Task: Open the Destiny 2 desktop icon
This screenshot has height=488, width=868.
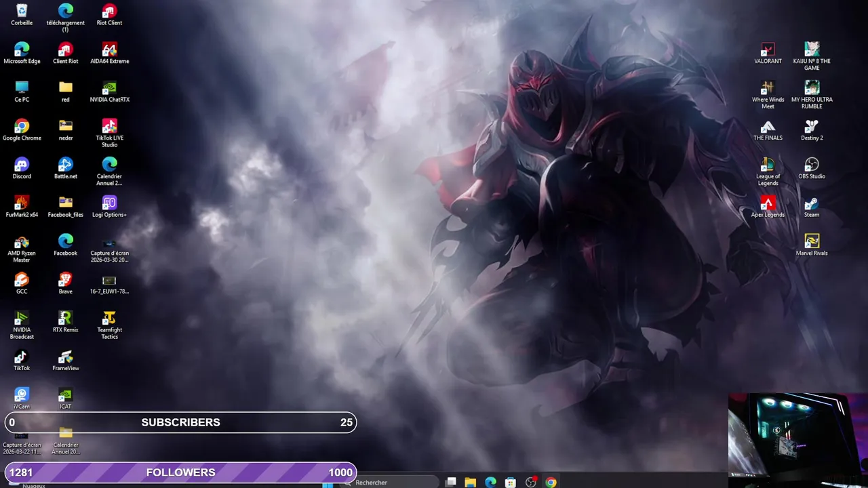Action: (x=812, y=126)
